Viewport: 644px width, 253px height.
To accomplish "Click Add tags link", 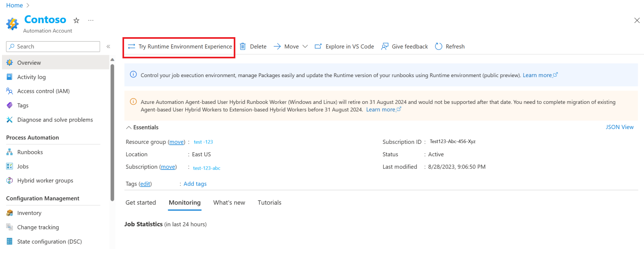I will point(195,184).
